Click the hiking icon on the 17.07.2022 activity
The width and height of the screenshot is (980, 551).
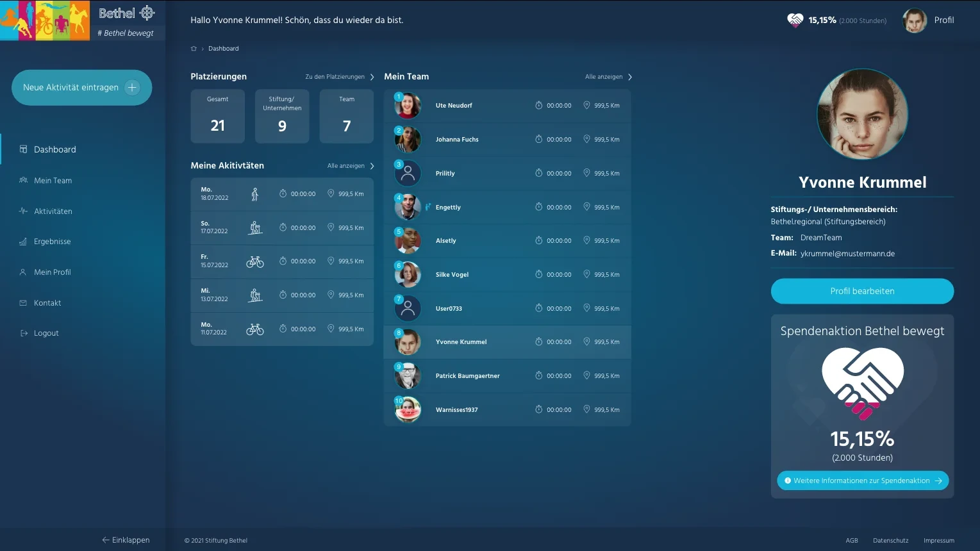click(x=255, y=227)
